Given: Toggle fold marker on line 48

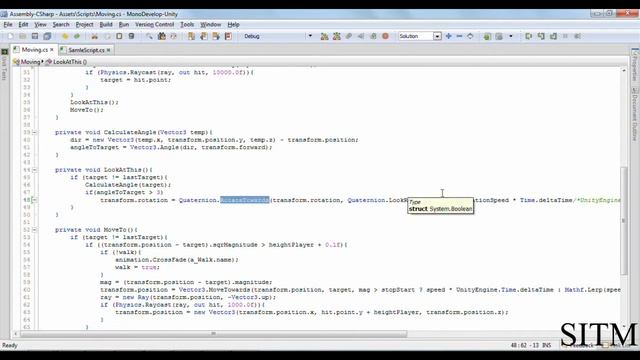Looking at the screenshot, I should (34, 200).
